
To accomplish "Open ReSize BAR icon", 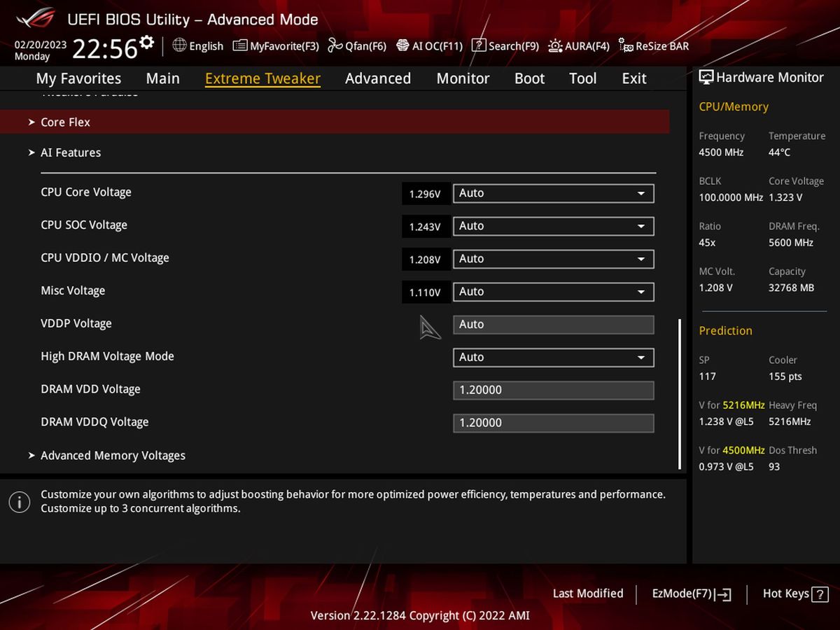I will [x=626, y=45].
